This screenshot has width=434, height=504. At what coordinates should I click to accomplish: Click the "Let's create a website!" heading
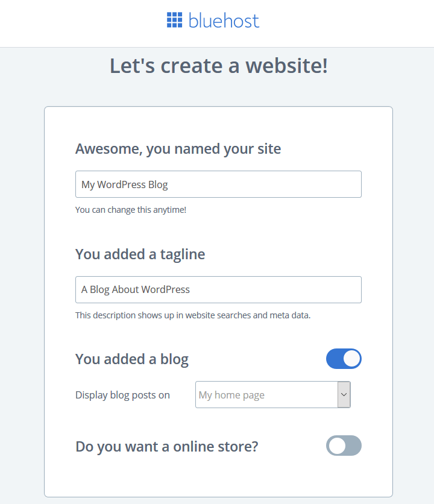(x=219, y=66)
